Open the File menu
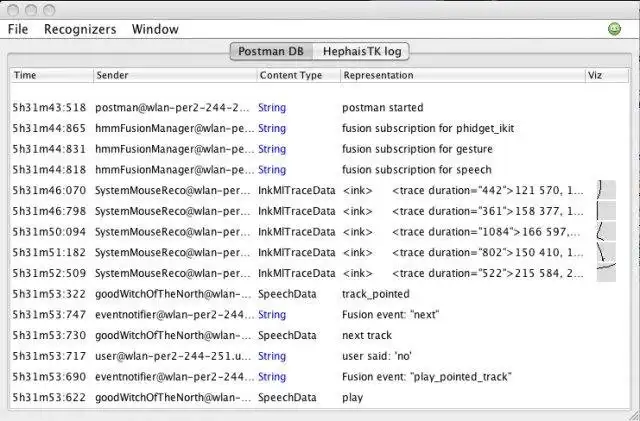Viewport: 640px width, 421px height. 18,29
